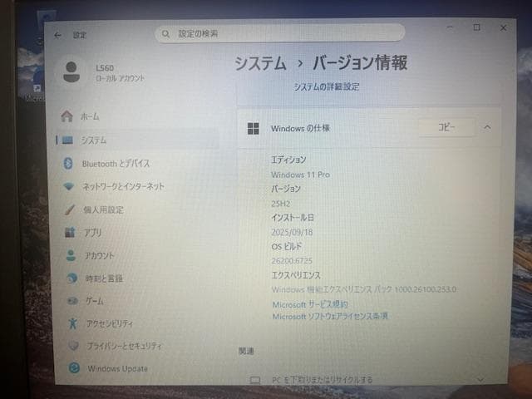Open the ホーム home icon
This screenshot has height=399, width=532.
[x=66, y=116]
